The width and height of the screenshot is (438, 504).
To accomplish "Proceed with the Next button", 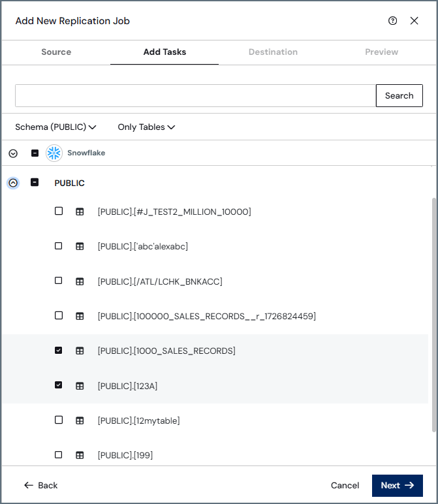I will coord(397,486).
